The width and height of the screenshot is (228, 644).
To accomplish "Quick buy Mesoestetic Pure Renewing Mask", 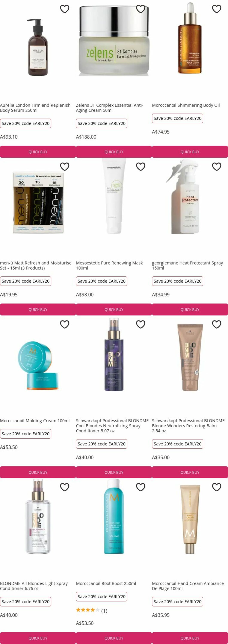I will coord(114,310).
